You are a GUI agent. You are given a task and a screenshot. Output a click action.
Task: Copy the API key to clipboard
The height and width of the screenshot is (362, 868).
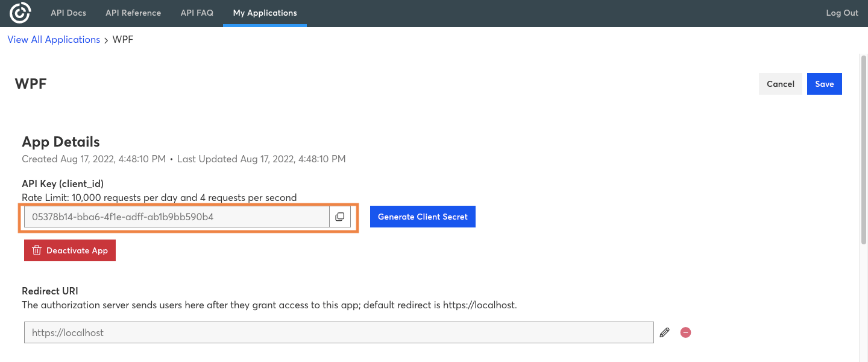pos(340,217)
